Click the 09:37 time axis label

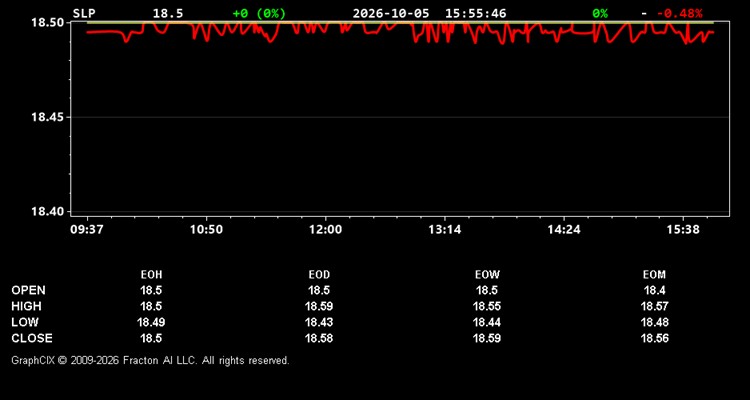87,230
